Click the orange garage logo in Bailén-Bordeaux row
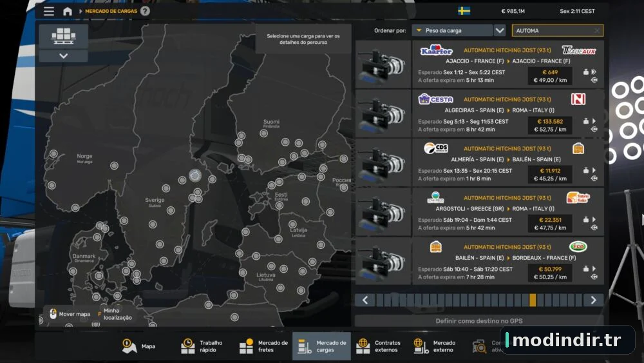Image resolution: width=644 pixels, height=363 pixels. tap(436, 247)
